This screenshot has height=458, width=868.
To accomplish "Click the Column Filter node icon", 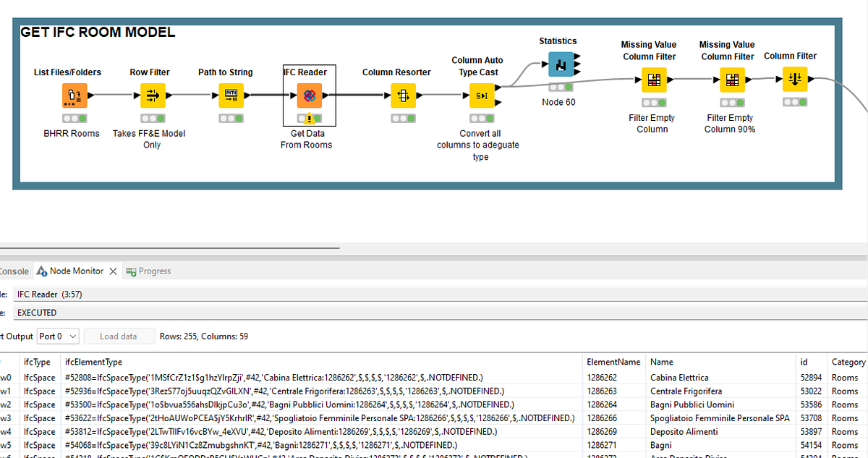I will pyautogui.click(x=795, y=80).
